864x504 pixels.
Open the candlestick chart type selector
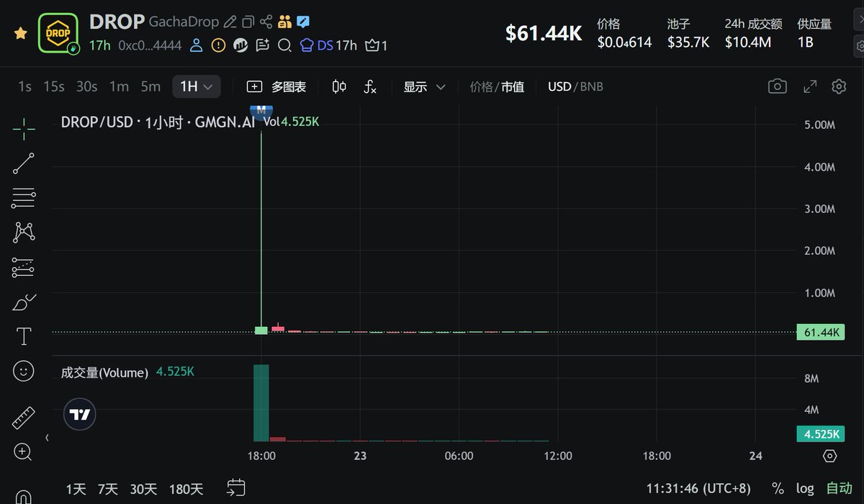pos(339,86)
